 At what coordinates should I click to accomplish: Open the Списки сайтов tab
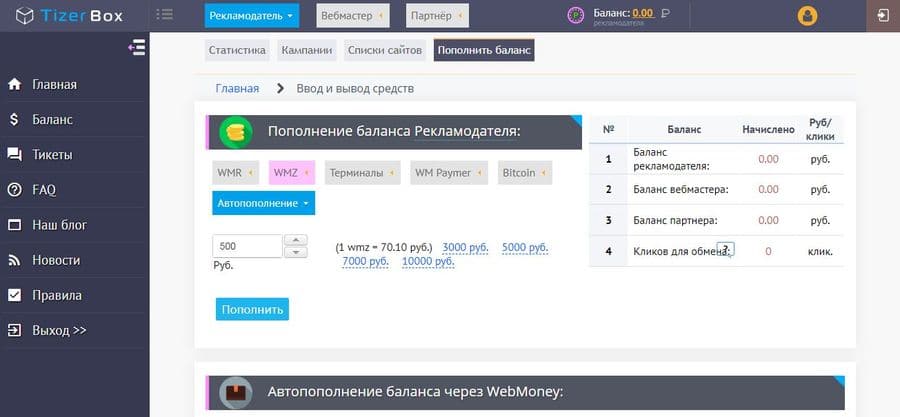385,50
